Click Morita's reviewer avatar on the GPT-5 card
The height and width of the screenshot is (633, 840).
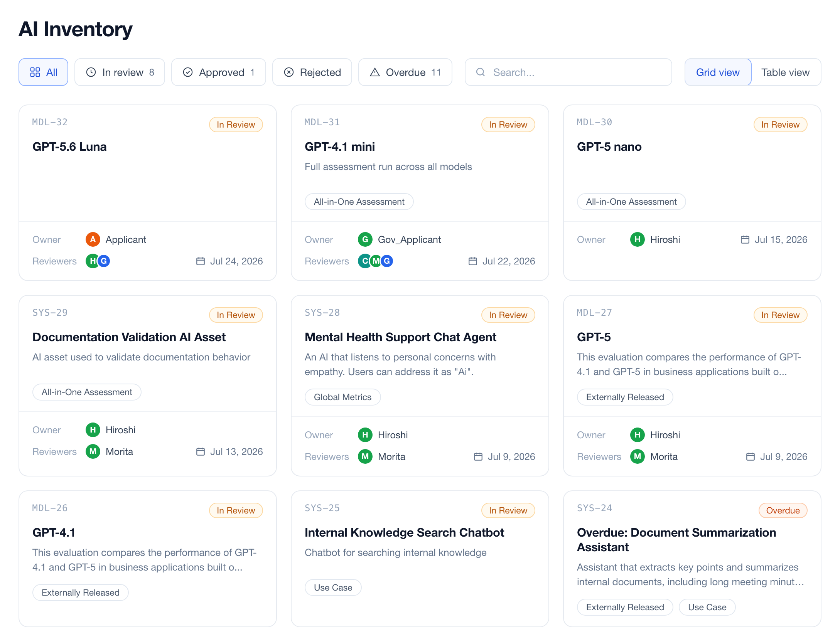point(638,456)
